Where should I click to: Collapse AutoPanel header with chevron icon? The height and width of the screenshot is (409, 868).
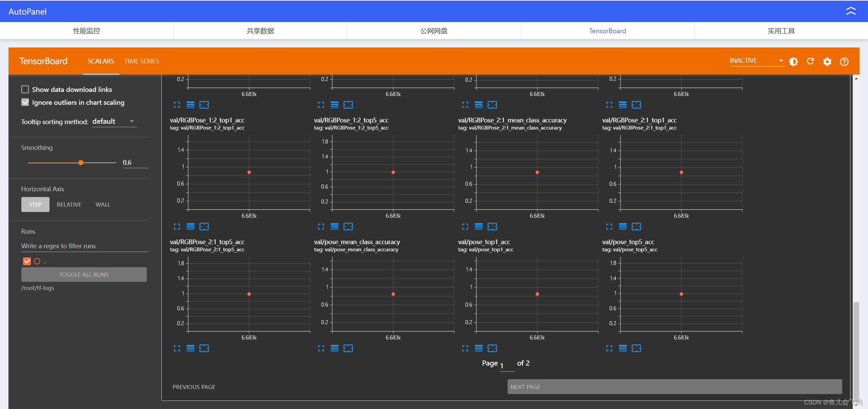pos(851,11)
